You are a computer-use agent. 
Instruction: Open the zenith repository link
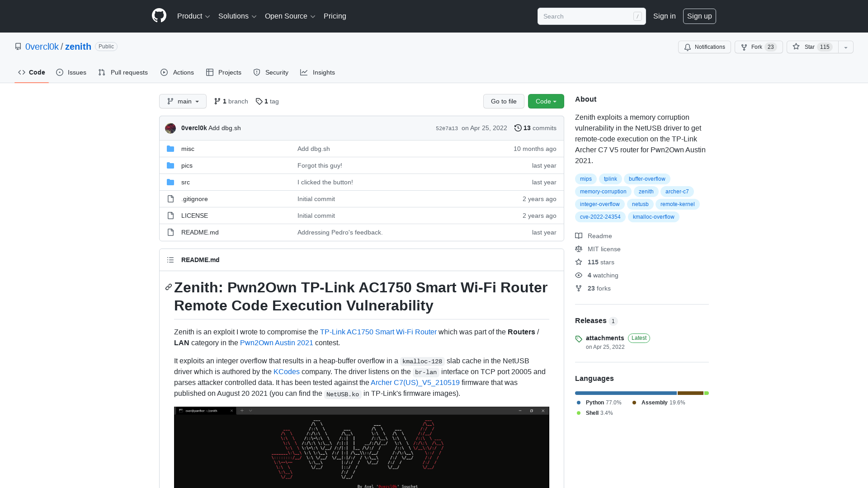click(78, 47)
